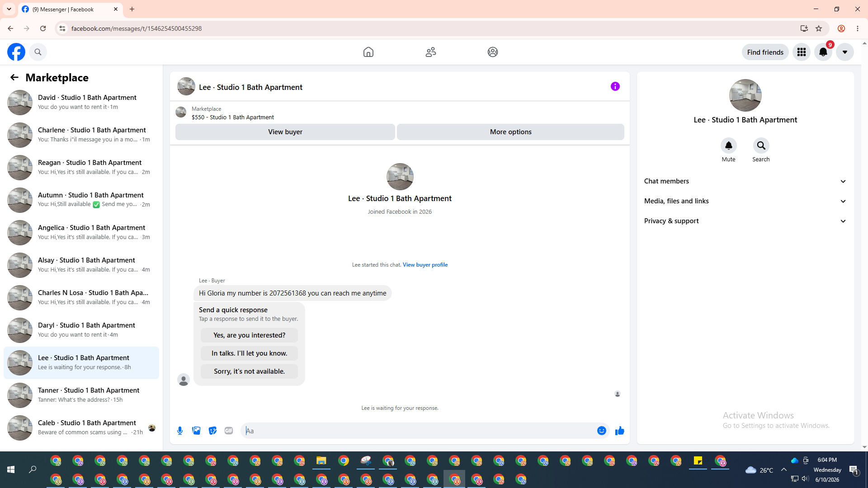Send quick response 'In talks. I'll let you know.'
This screenshot has height=488, width=868.
pos(250,353)
